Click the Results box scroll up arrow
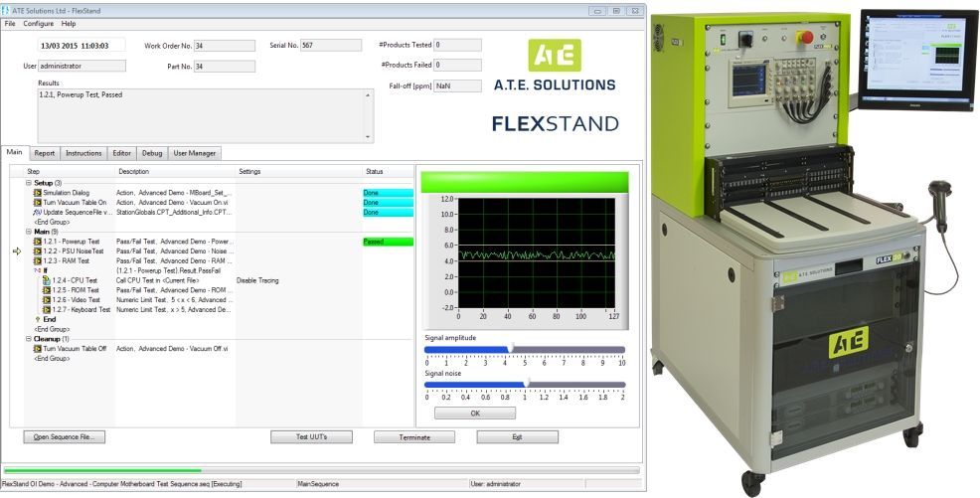 pos(368,95)
